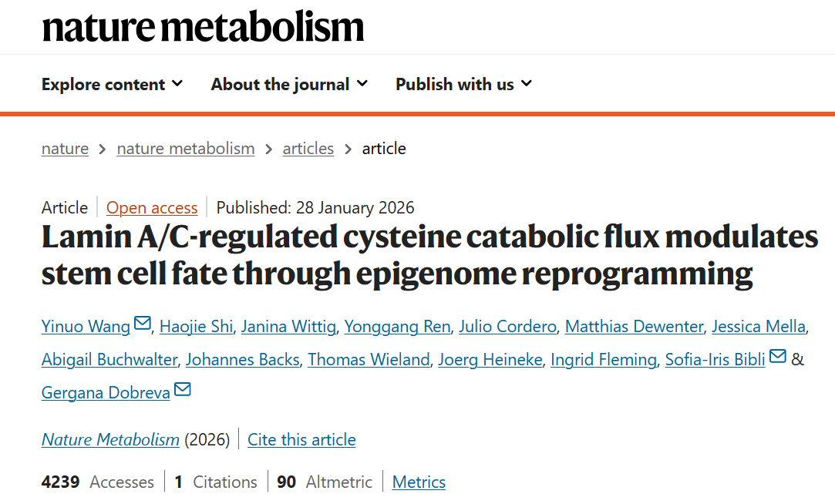The image size is (835, 504).
Task: Click the Open access link
Action: [x=152, y=208]
